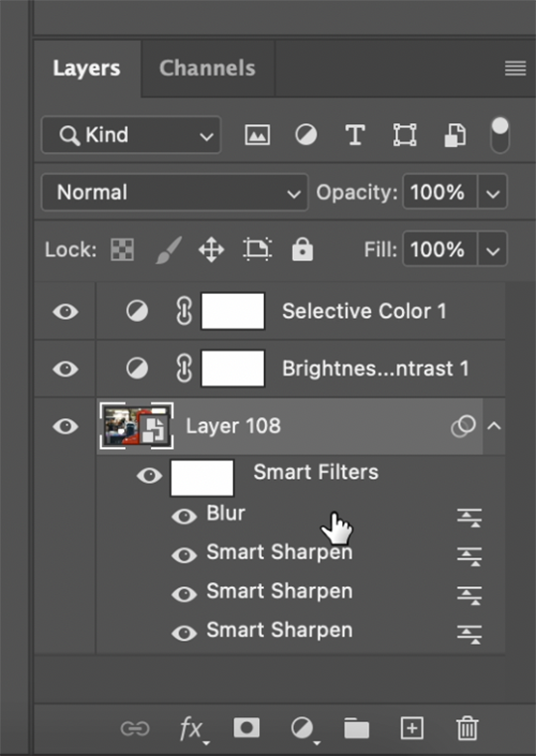Click the Layer 108 smart object thumbnail
The width and height of the screenshot is (536, 756).
(x=136, y=426)
